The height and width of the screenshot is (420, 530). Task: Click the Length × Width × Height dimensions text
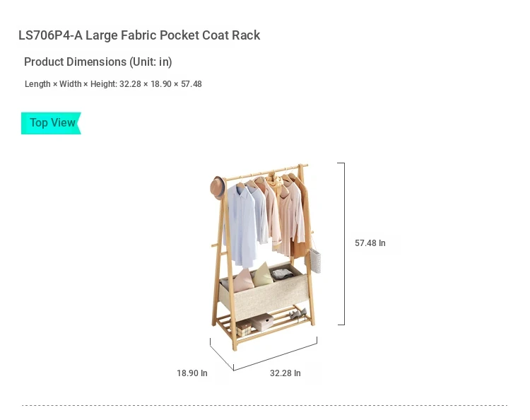click(x=113, y=84)
